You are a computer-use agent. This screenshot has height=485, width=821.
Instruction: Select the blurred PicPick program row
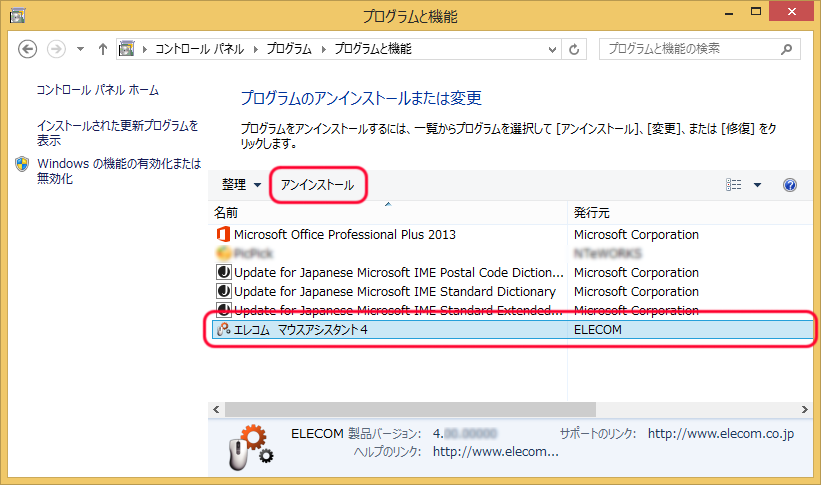pyautogui.click(x=511, y=253)
